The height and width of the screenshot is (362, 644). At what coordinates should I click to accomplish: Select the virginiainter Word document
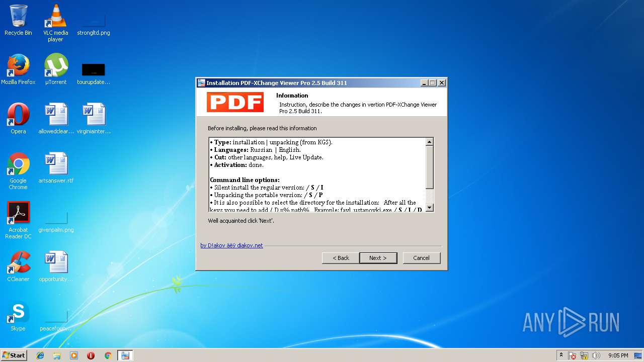point(94,119)
